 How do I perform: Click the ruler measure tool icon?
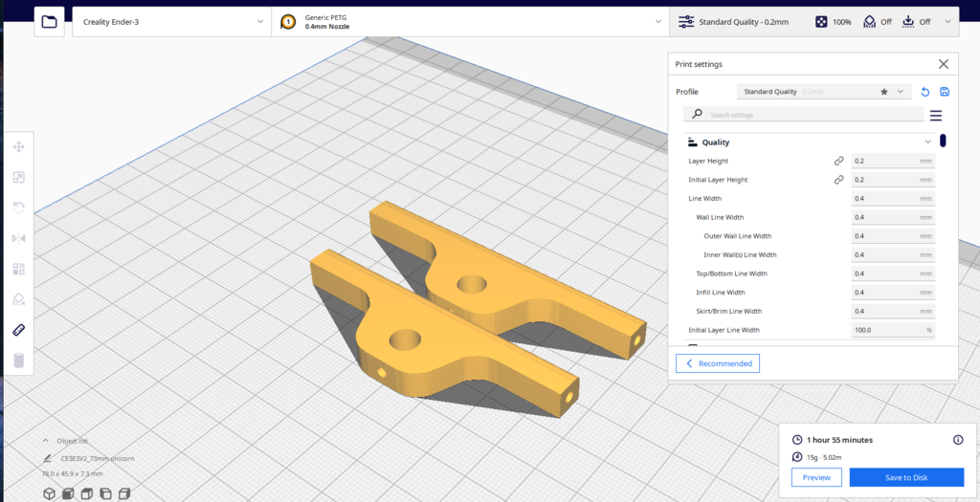click(x=18, y=330)
